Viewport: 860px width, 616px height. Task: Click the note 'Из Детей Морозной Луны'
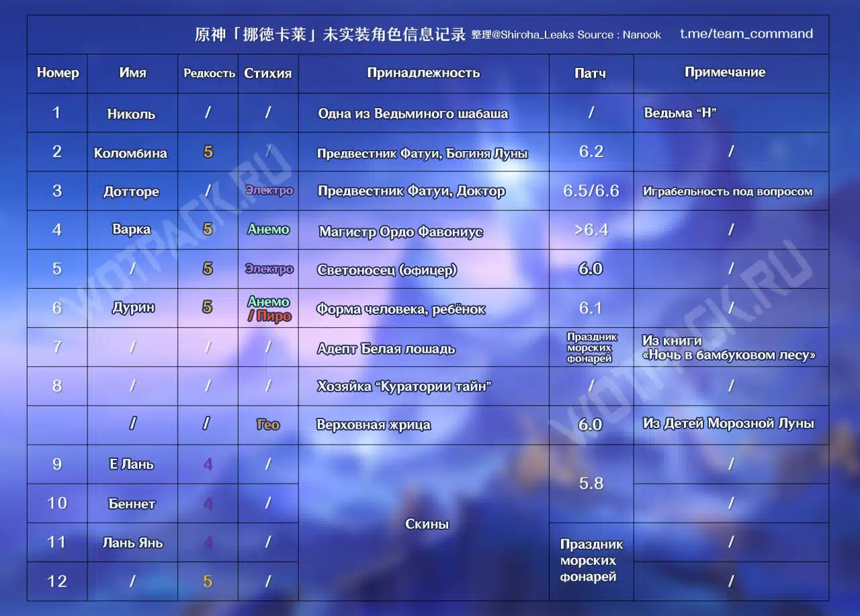pos(728,423)
